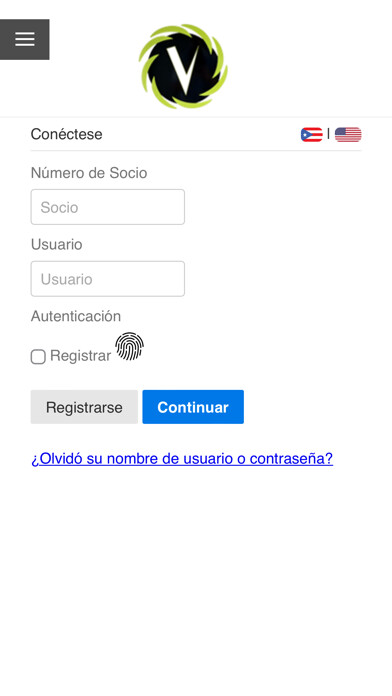Click the Usuario label above the field
Viewport: 392px width, 696px height.
coord(56,245)
